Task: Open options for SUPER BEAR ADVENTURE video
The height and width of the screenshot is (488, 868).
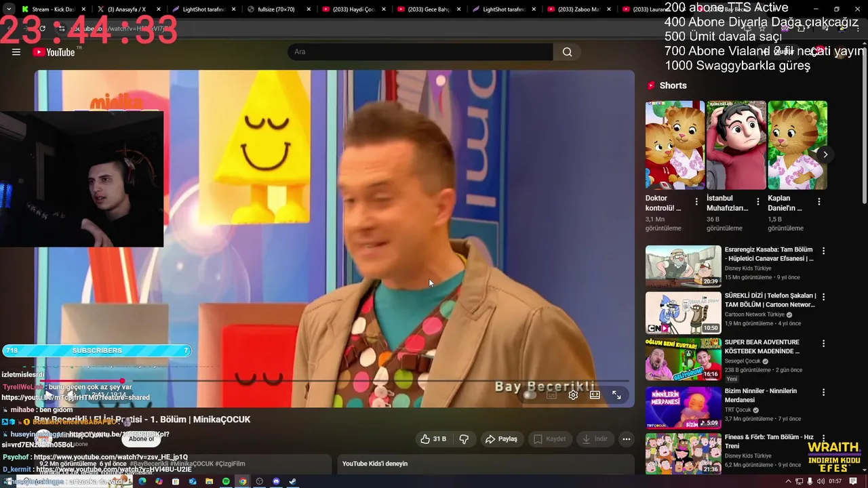Action: point(824,344)
